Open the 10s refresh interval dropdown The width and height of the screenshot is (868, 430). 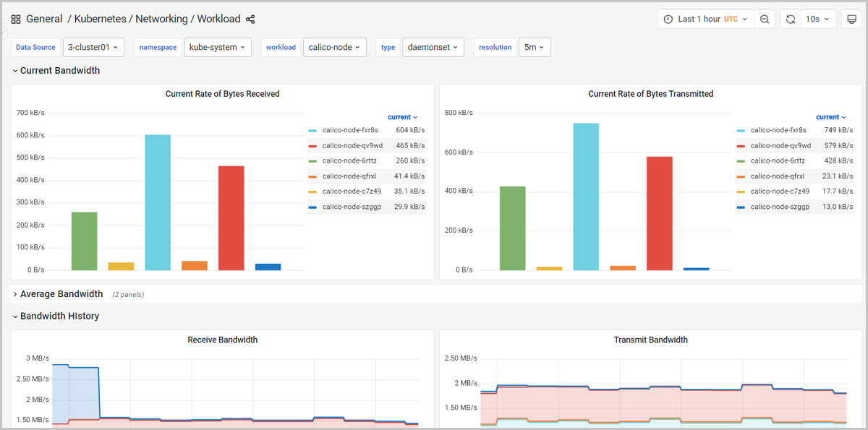[817, 20]
